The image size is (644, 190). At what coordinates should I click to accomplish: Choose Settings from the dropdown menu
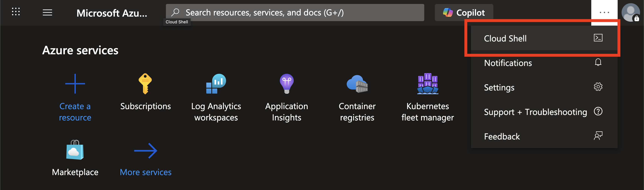click(x=499, y=87)
